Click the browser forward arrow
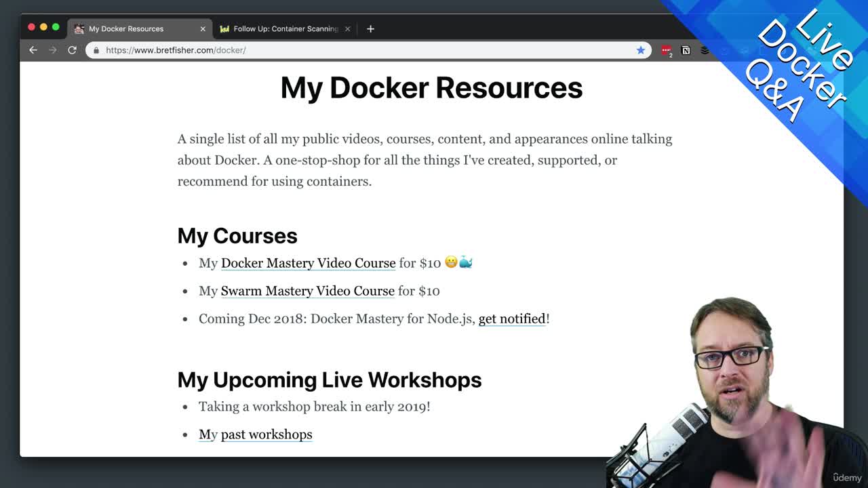Viewport: 868px width, 488px height. point(52,50)
